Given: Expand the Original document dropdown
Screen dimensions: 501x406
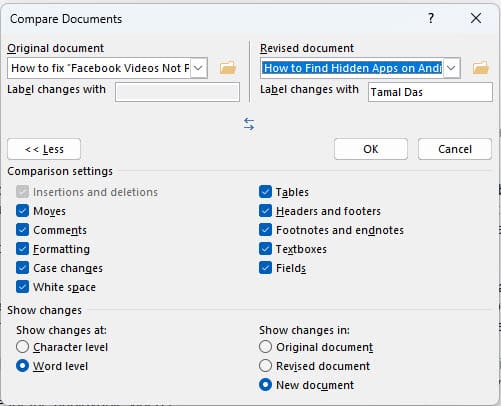Looking at the screenshot, I should [x=198, y=68].
